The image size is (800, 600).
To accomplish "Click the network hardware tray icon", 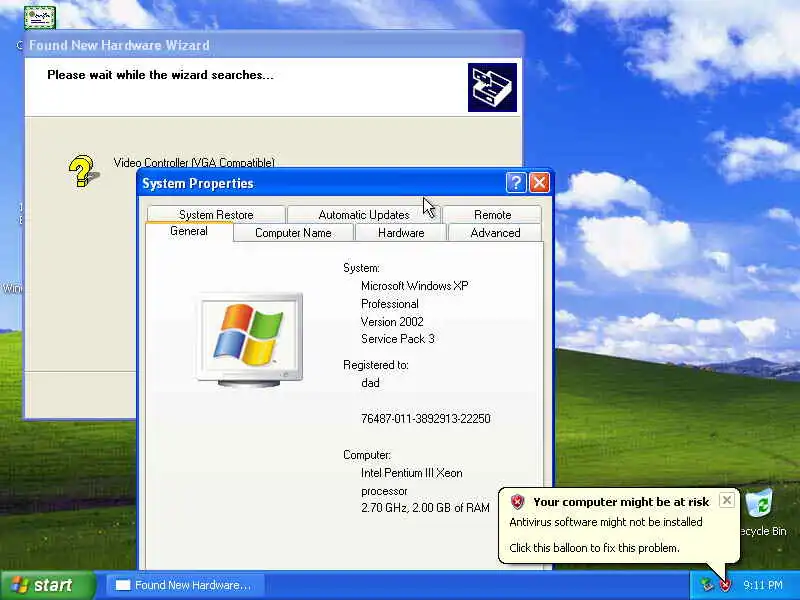I will 707,585.
